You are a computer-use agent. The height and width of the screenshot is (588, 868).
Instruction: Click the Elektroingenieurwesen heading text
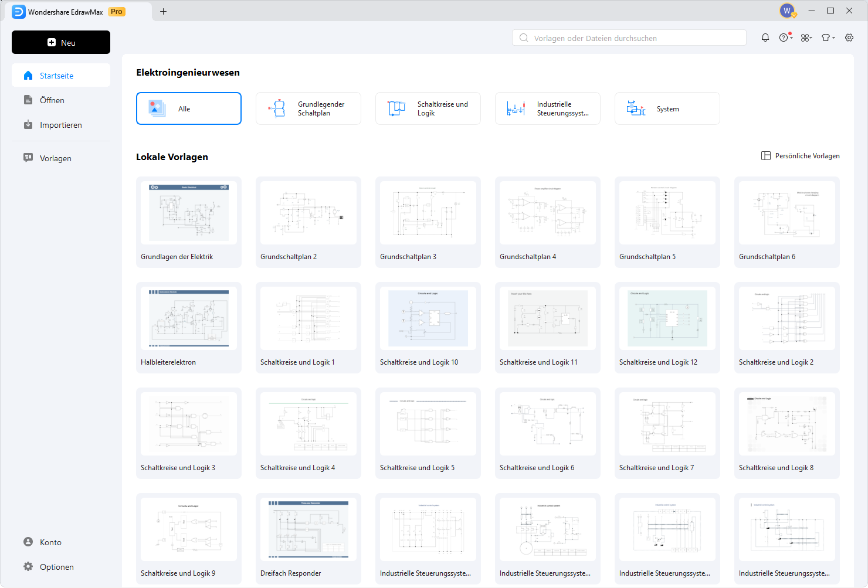188,73
